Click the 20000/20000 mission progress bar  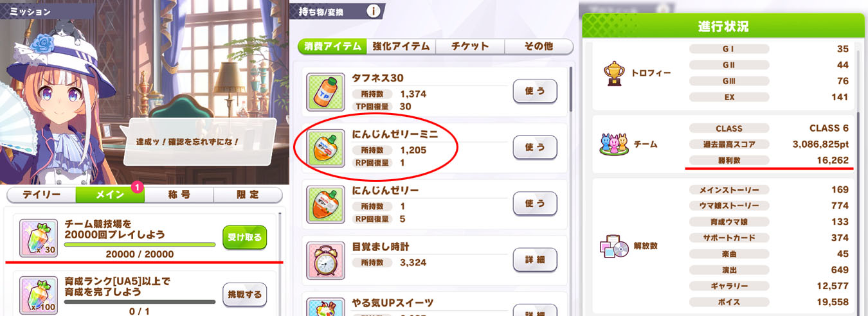140,245
